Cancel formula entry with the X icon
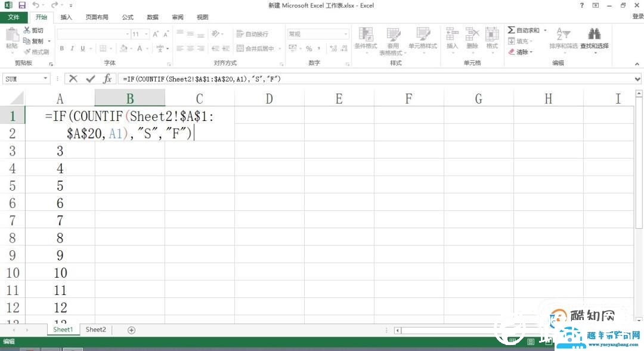This screenshot has height=351, width=644. point(73,79)
